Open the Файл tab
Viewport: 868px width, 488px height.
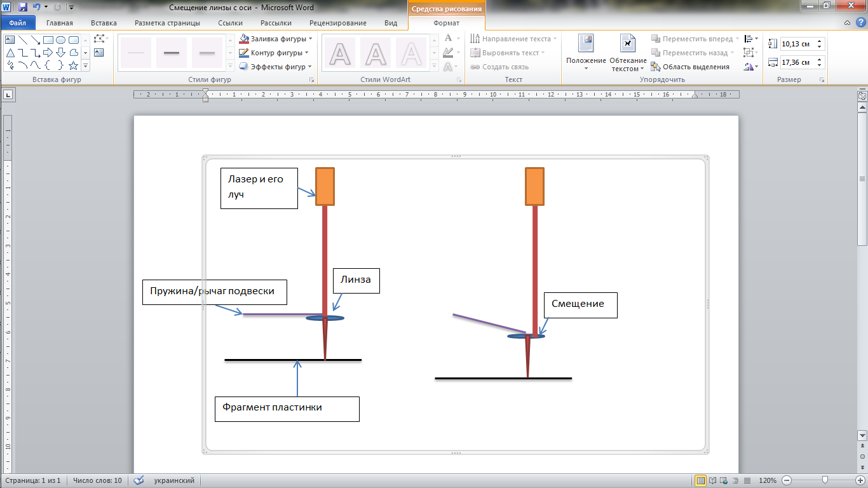tap(18, 23)
